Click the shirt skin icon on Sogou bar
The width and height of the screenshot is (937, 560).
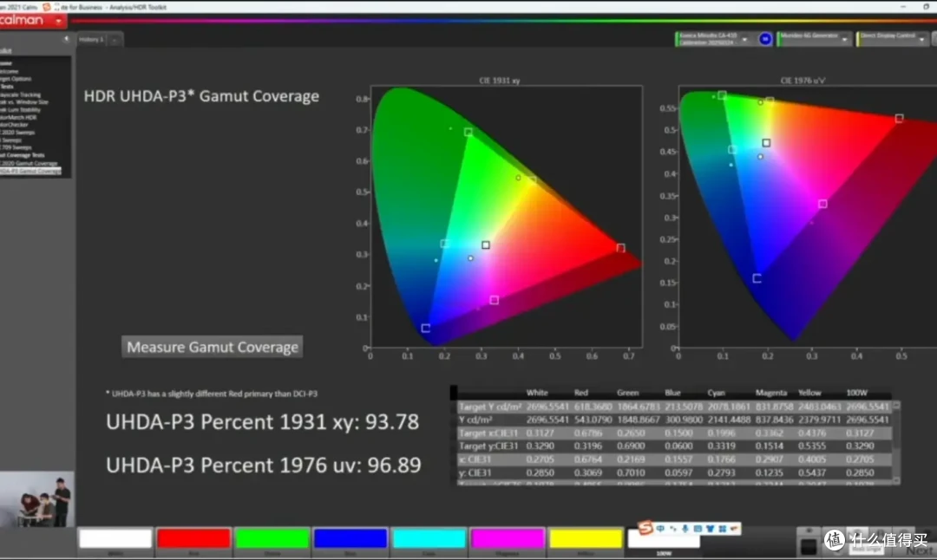click(x=710, y=528)
